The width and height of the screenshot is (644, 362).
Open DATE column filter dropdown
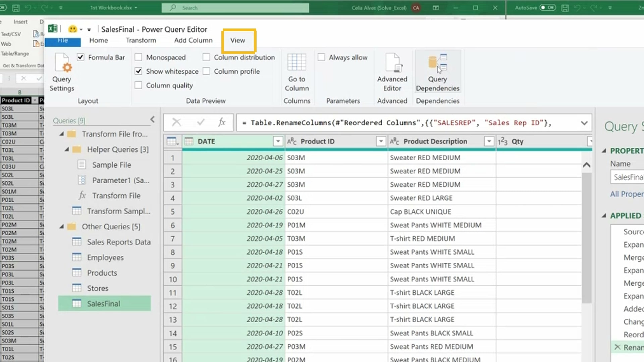tap(278, 141)
